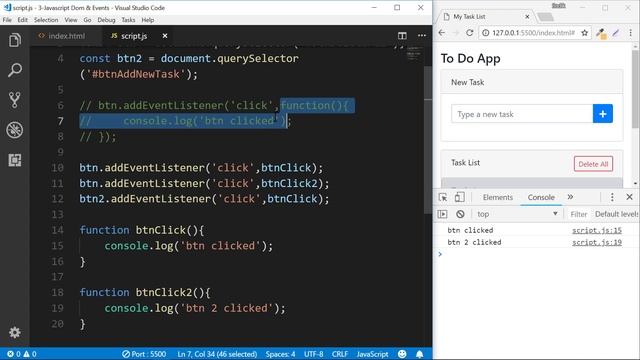
Task: Open the Source Control view
Action: [15, 100]
